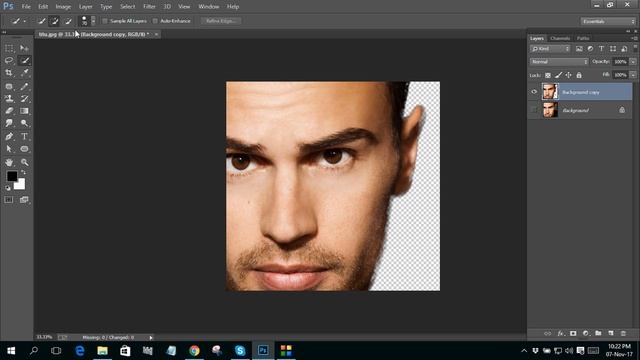Select the Hand tool
Screen dimensions: 640x360
coord(9,162)
